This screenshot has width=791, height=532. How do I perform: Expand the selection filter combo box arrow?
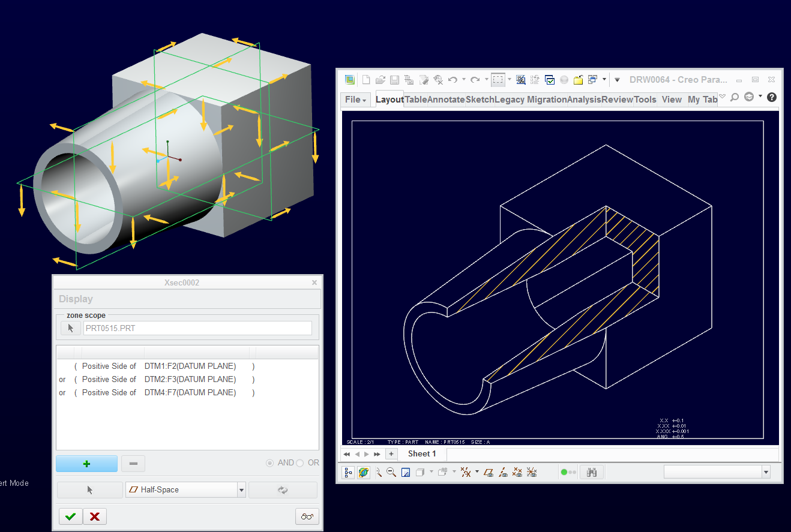point(766,473)
